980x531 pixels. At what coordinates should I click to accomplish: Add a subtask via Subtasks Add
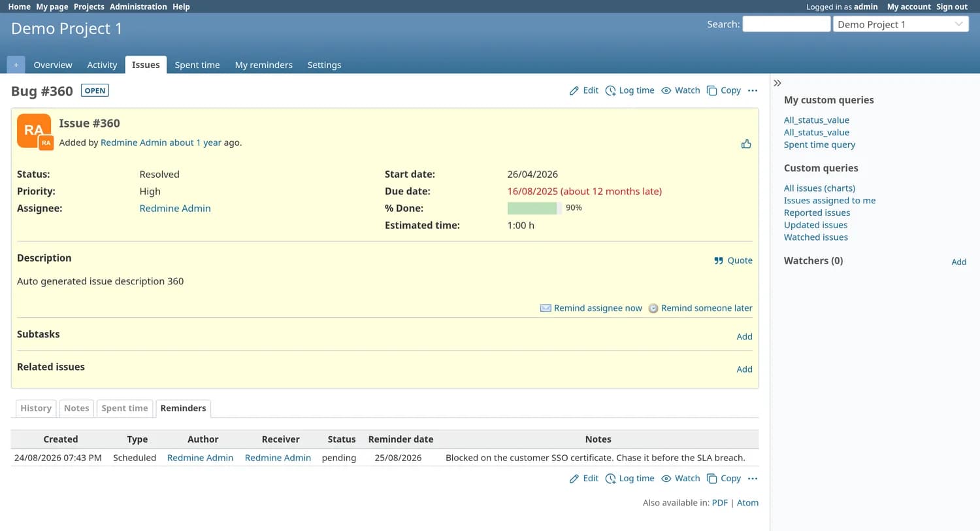pos(744,337)
